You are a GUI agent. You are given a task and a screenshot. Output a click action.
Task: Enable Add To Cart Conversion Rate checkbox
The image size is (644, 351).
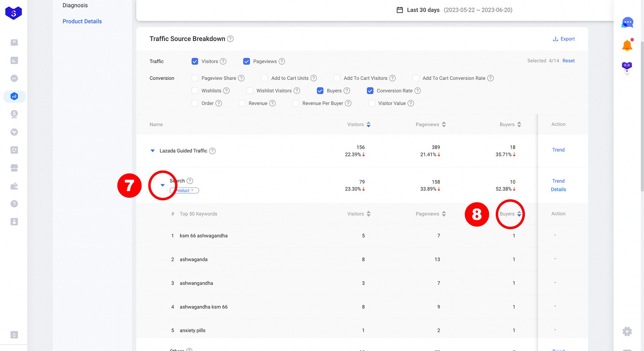416,78
